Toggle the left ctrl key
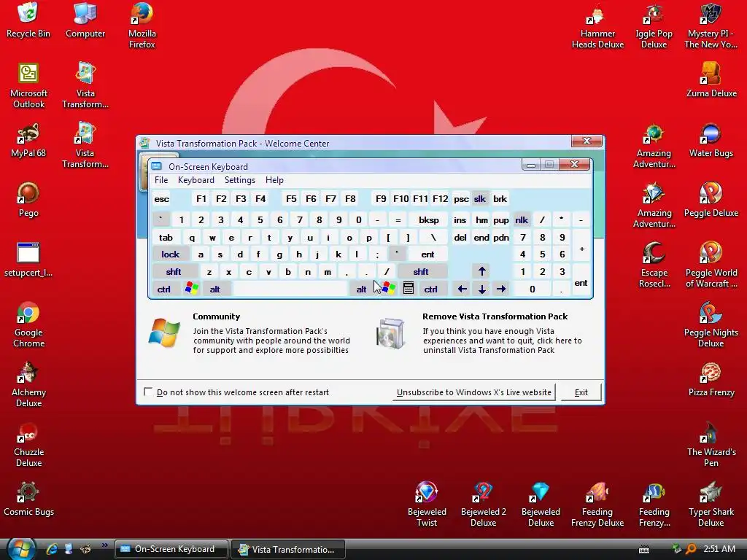 tap(164, 289)
